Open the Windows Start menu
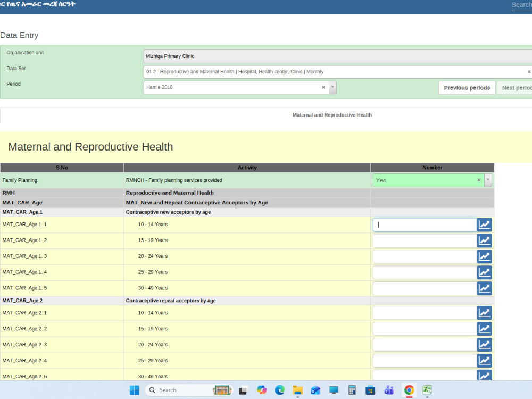This screenshot has width=532, height=399. pos(135,390)
